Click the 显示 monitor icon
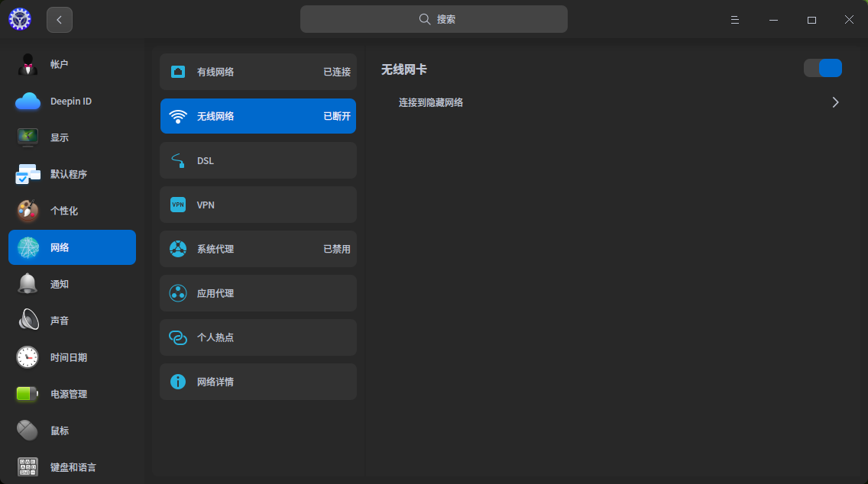Viewport: 868px width, 484px height. [28, 137]
